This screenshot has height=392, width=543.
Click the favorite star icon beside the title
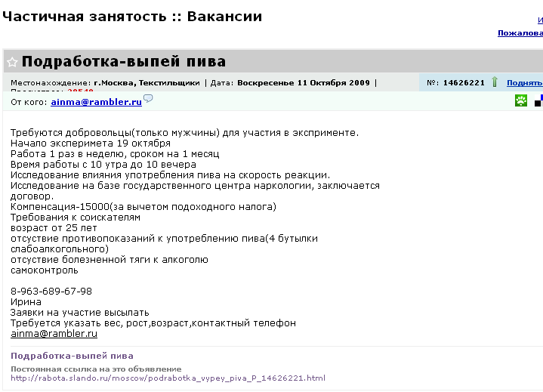12,62
